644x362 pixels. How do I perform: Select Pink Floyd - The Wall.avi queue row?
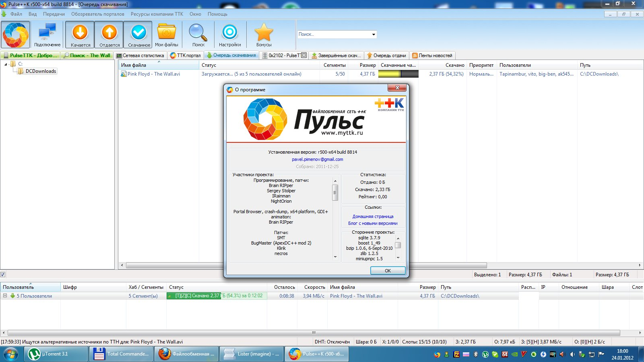tap(380, 74)
